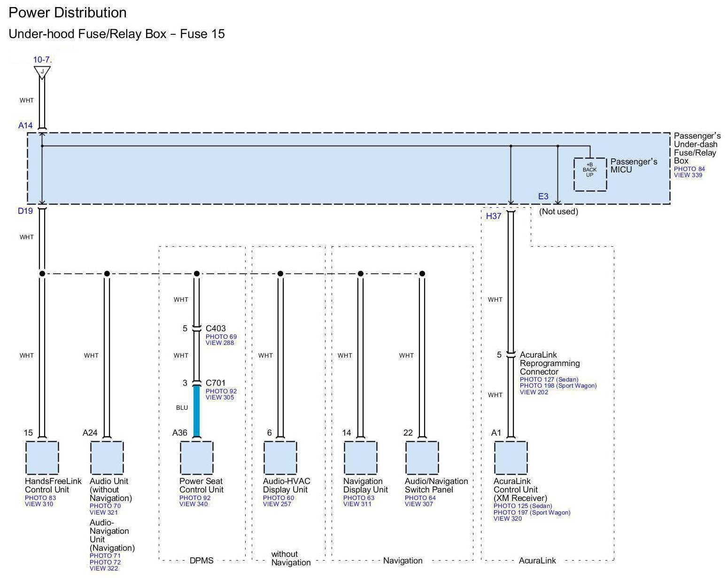Open PHOTO 69 for connector C403
Screen dimensions: 728x578
221,337
